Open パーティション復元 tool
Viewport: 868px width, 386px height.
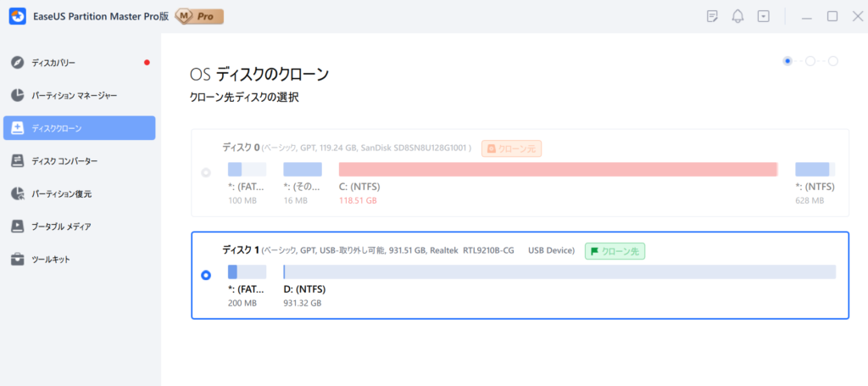click(x=61, y=194)
